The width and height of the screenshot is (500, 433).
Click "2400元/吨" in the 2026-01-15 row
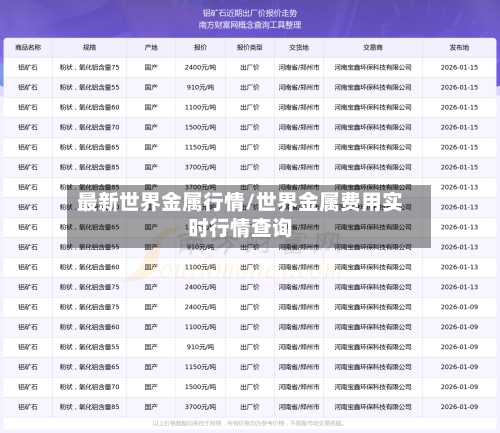coord(200,67)
